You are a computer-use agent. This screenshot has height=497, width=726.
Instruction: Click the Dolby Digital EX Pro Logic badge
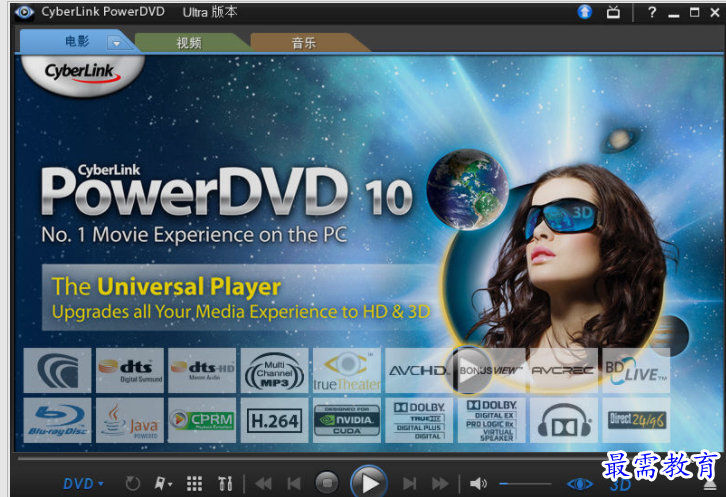491,420
